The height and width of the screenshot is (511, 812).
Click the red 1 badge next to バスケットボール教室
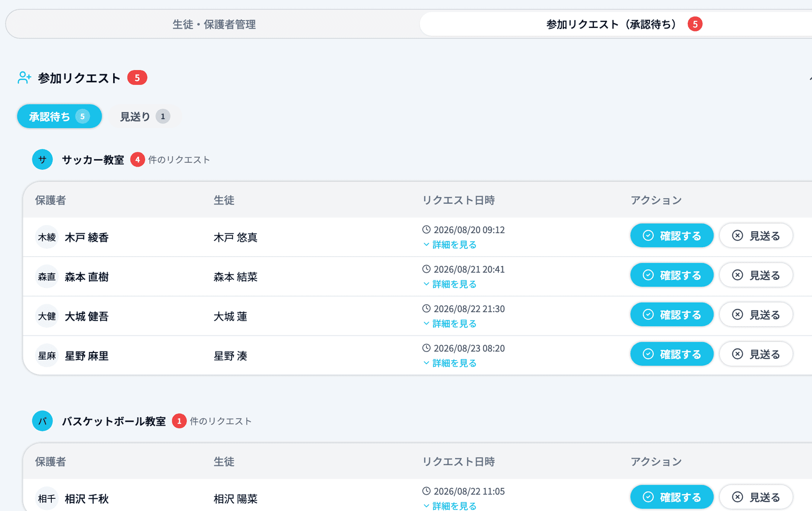(x=179, y=421)
